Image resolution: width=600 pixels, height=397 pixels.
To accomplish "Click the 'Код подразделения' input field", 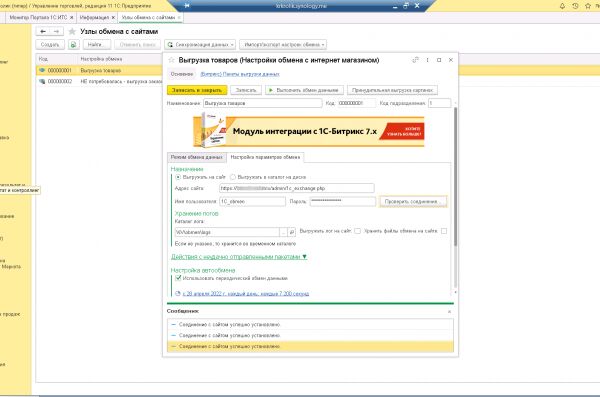I will click(x=439, y=103).
